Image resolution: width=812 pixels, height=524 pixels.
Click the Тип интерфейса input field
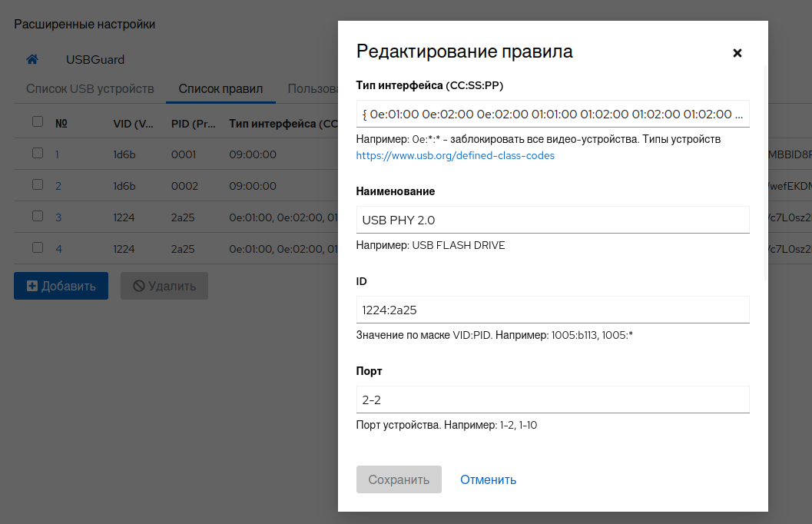(x=552, y=114)
